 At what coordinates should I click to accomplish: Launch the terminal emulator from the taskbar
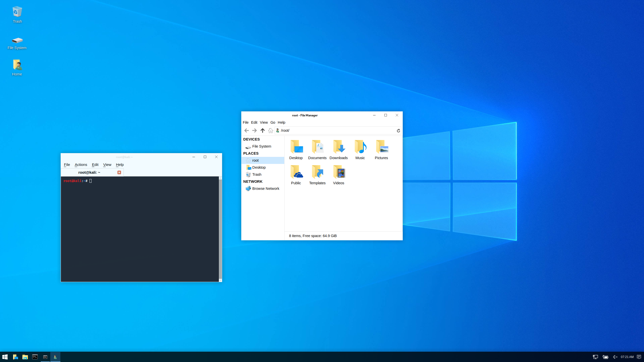(x=35, y=356)
